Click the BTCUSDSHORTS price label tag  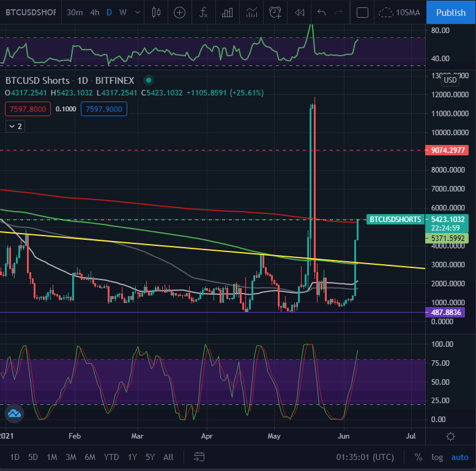[x=395, y=219]
